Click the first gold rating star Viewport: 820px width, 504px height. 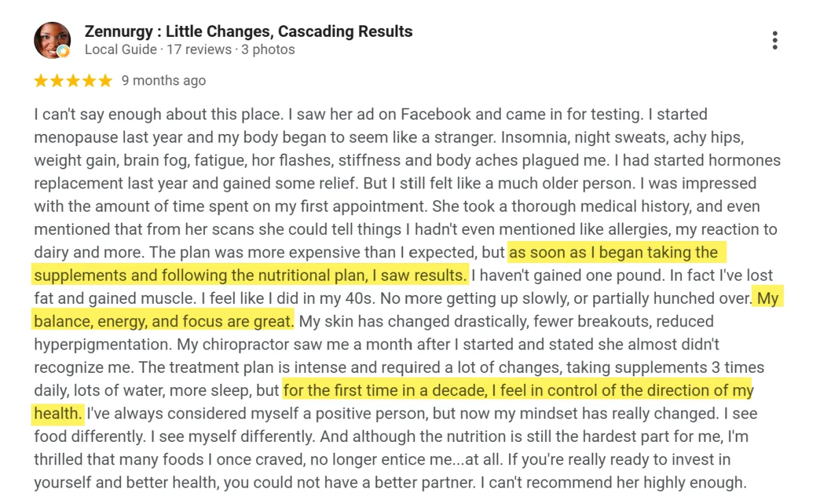coord(41,81)
